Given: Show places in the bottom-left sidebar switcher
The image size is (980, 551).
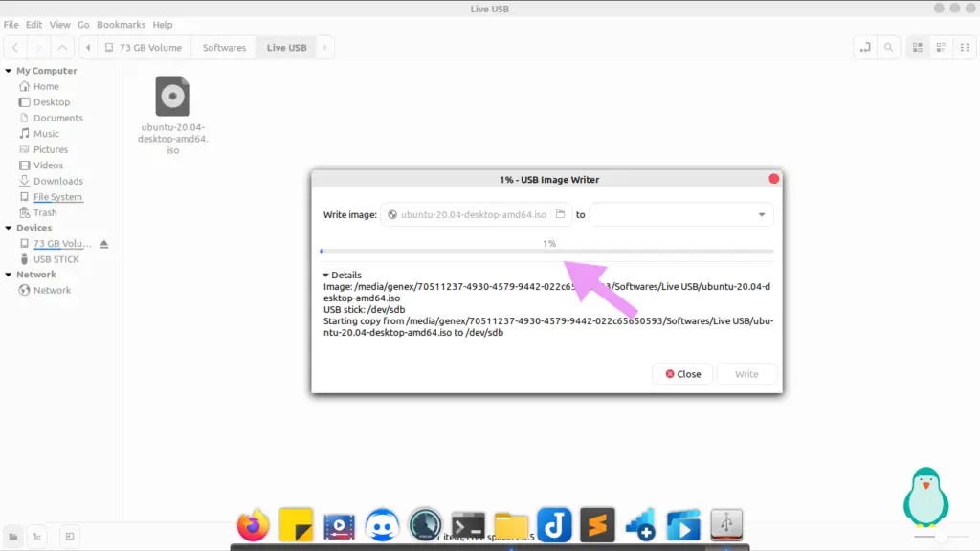Looking at the screenshot, I should (x=13, y=537).
